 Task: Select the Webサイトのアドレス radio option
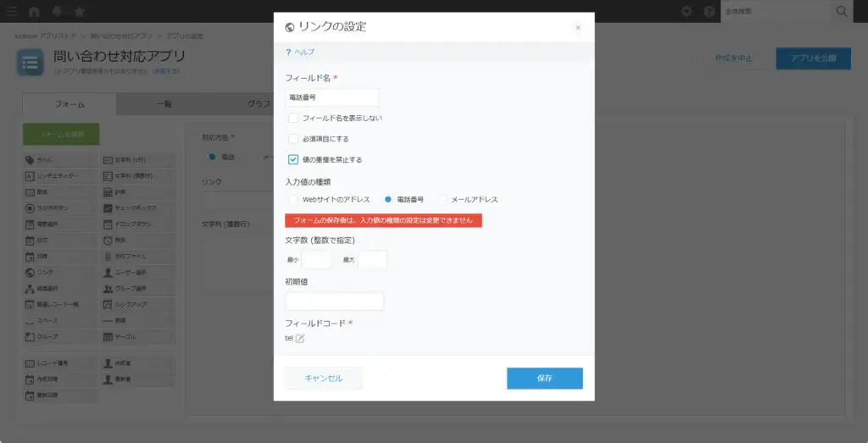[292, 199]
